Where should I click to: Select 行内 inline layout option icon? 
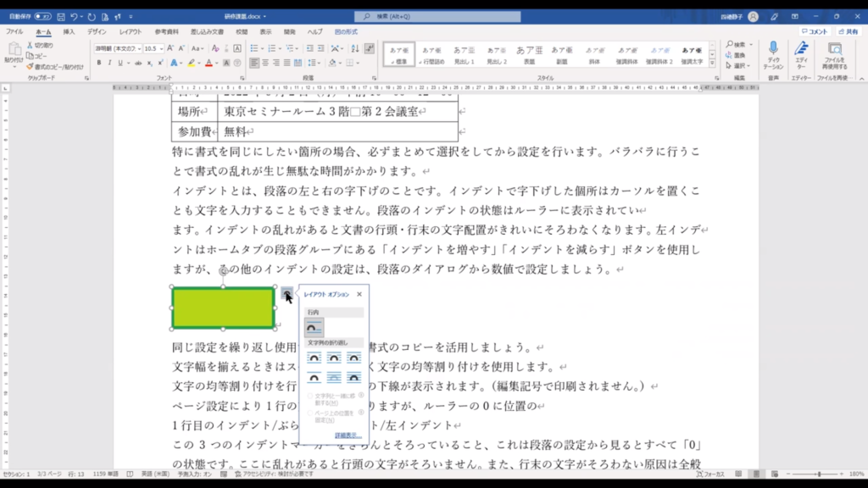314,328
